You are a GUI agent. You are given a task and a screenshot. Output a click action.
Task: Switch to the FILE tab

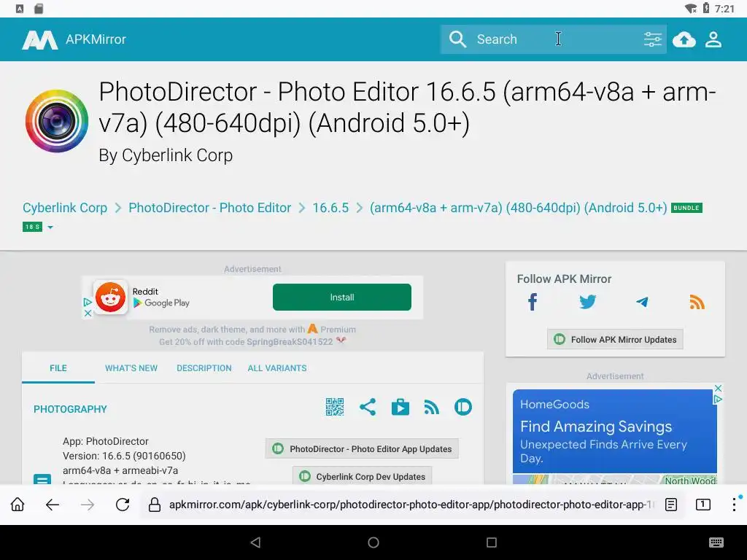click(x=58, y=368)
